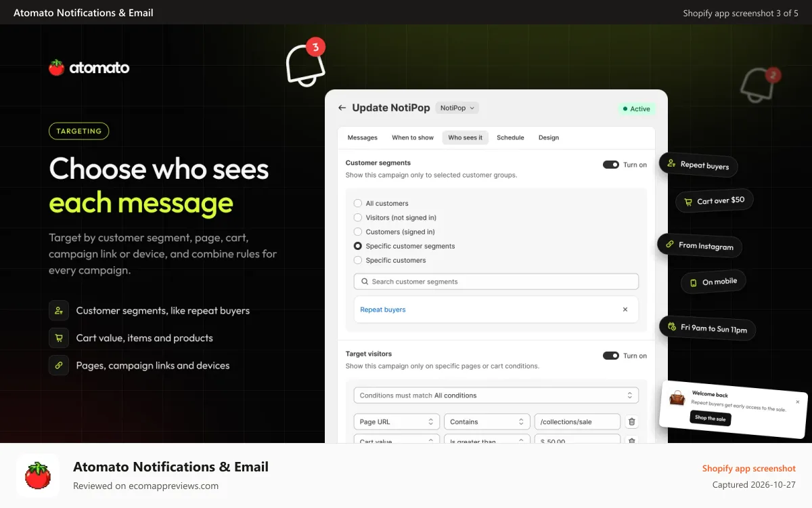The height and width of the screenshot is (508, 812).
Task: Switch to the Design tab
Action: point(549,137)
